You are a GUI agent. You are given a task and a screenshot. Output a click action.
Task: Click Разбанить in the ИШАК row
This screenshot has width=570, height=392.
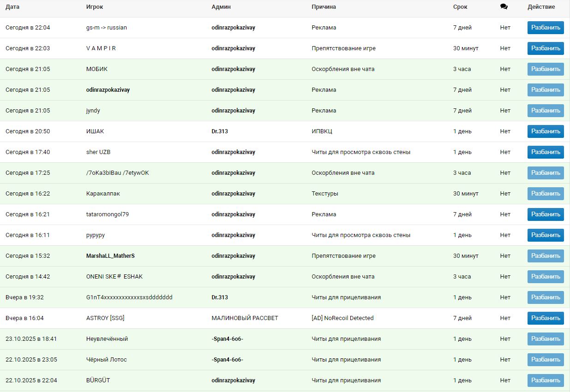(545, 131)
